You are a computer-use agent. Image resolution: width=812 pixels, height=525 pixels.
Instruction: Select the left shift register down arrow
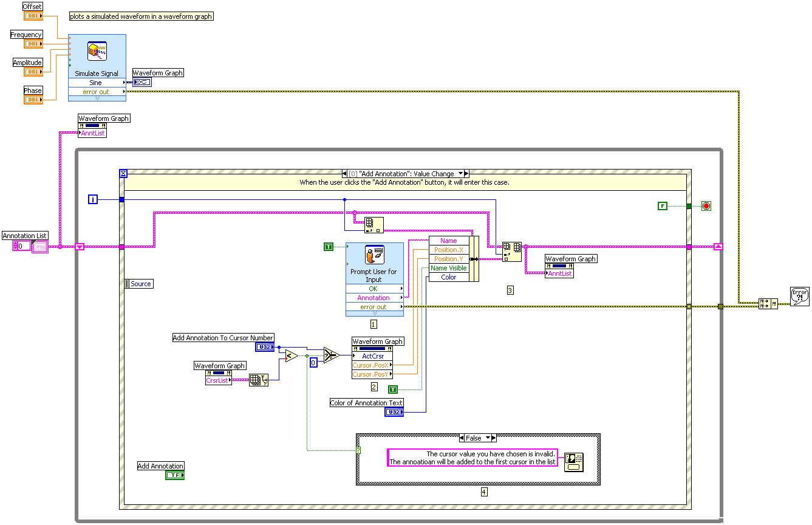click(80, 247)
